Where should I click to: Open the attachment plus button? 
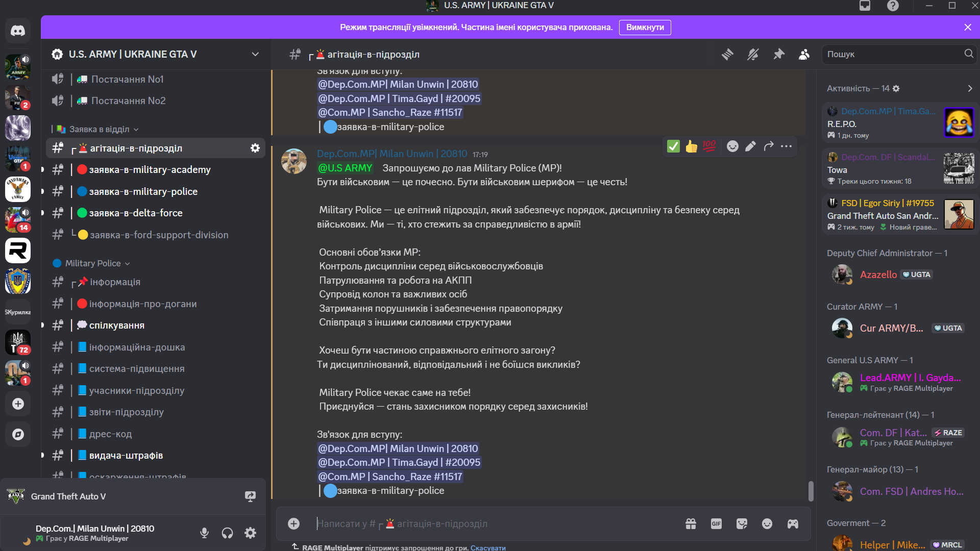tap(293, 523)
